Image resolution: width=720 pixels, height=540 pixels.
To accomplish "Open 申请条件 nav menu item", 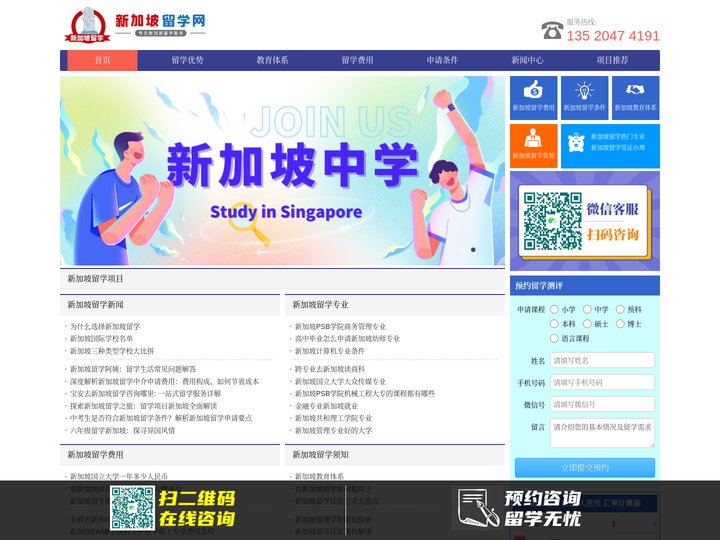I will tap(442, 60).
